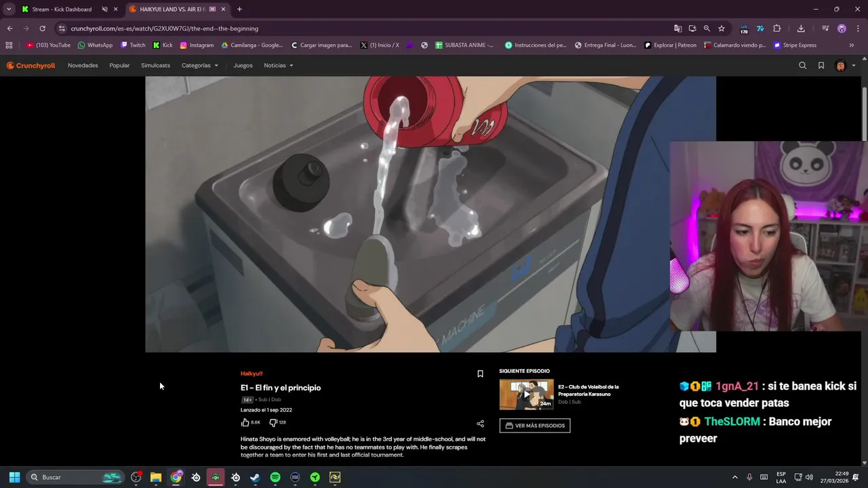Expand the tab search dropdown arrow
The width and height of the screenshot is (868, 488).
[9, 9]
